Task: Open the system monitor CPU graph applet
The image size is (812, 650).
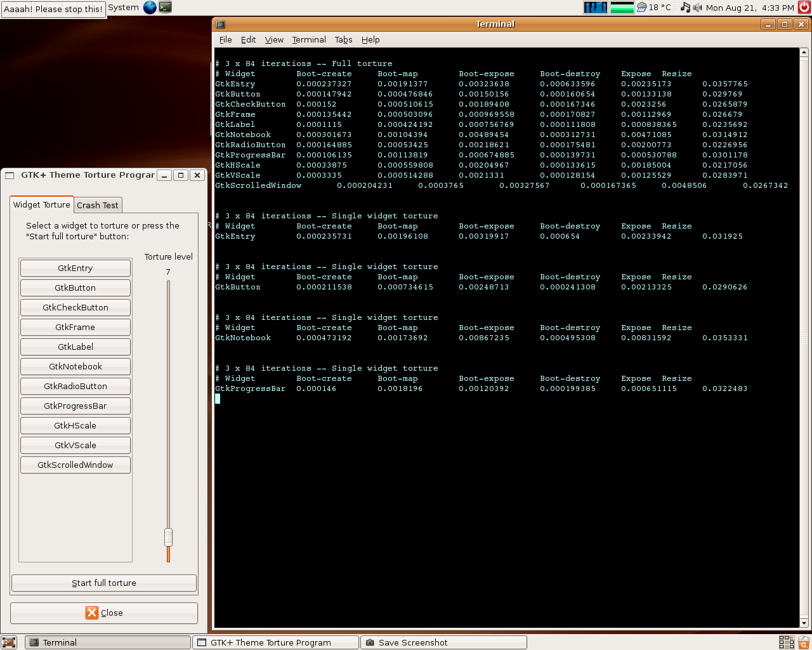Action: pyautogui.click(x=595, y=8)
